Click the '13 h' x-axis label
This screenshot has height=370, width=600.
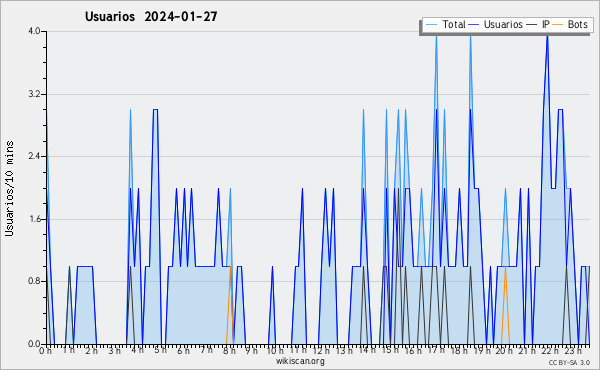coord(344,351)
